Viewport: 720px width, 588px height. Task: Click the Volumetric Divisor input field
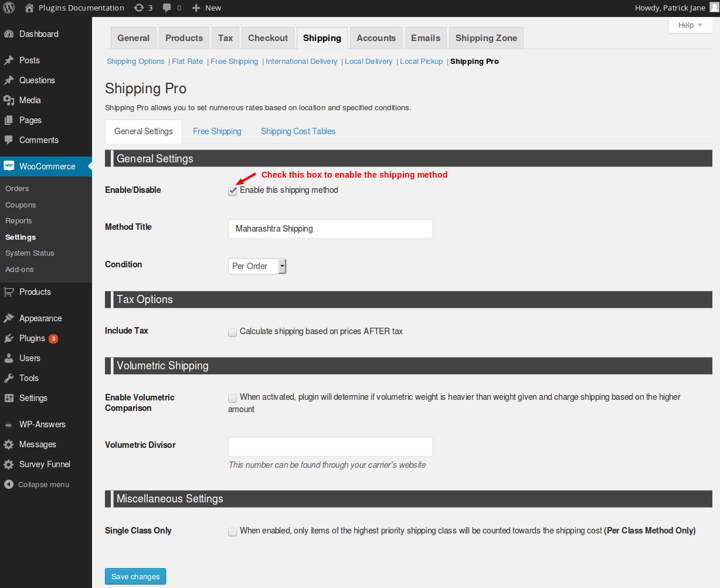click(330, 447)
